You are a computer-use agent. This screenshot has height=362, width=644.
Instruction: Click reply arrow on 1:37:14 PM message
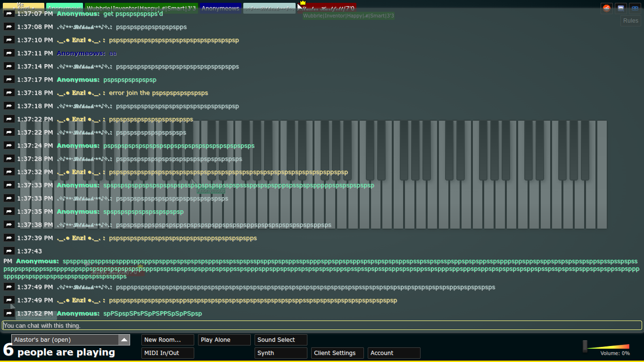tap(9, 66)
